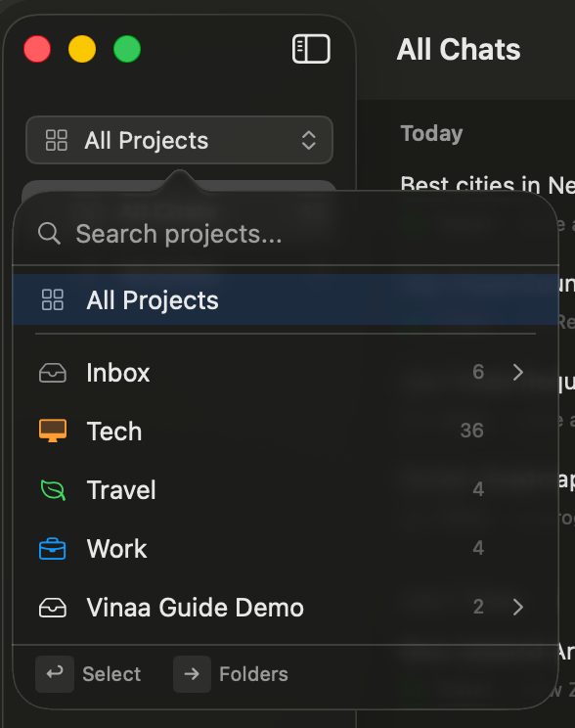Focus the Search projects input field

pyautogui.click(x=286, y=234)
